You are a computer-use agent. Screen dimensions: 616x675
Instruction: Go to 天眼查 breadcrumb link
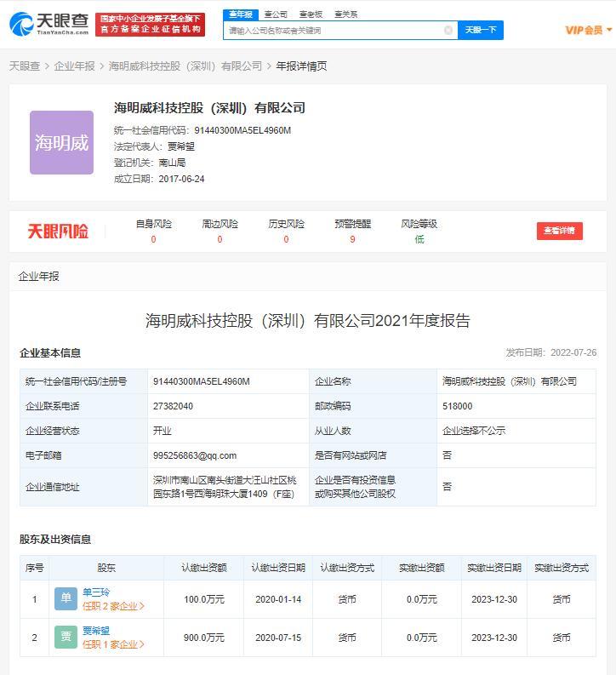pos(25,66)
